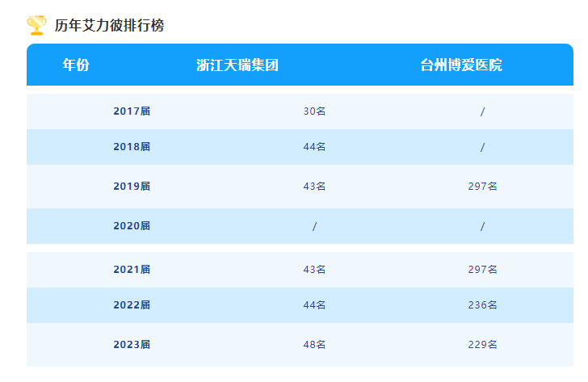The image size is (588, 382).
Task: Select the 2020届 row label
Action: 132,226
